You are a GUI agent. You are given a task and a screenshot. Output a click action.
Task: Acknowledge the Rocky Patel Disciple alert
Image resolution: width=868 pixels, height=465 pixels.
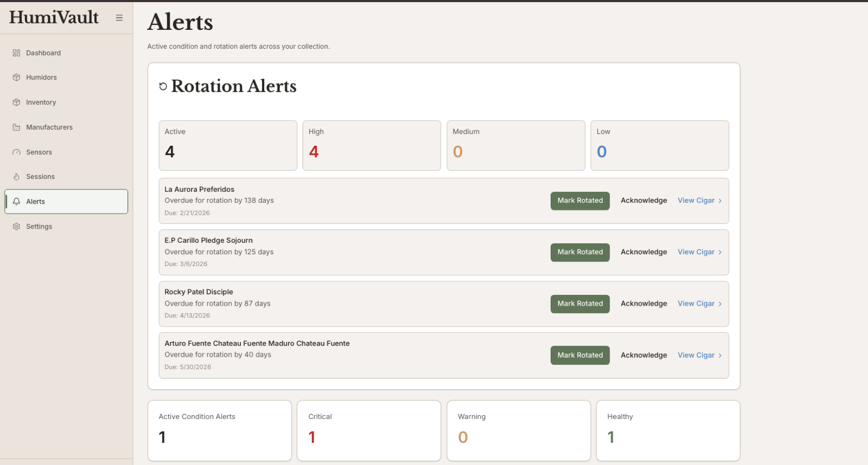(644, 303)
